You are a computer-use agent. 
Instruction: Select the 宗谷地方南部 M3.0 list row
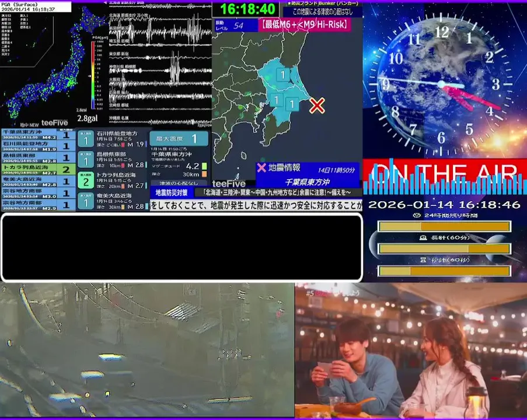tap(38, 193)
